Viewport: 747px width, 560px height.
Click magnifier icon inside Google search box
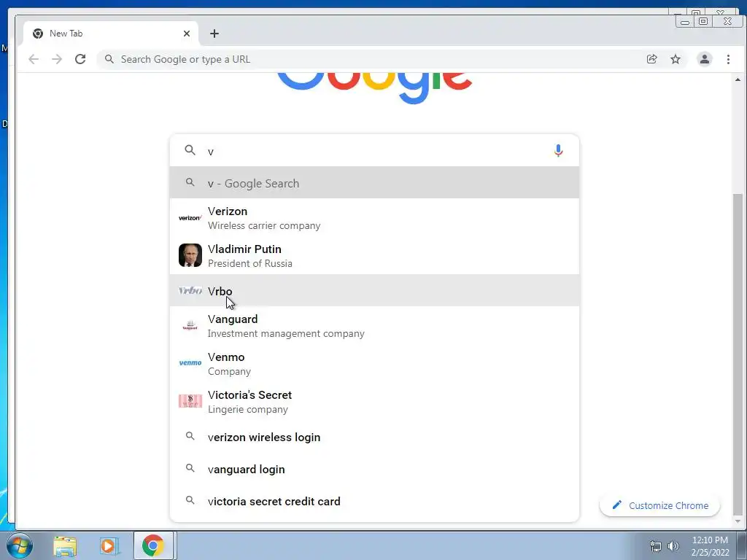190,150
